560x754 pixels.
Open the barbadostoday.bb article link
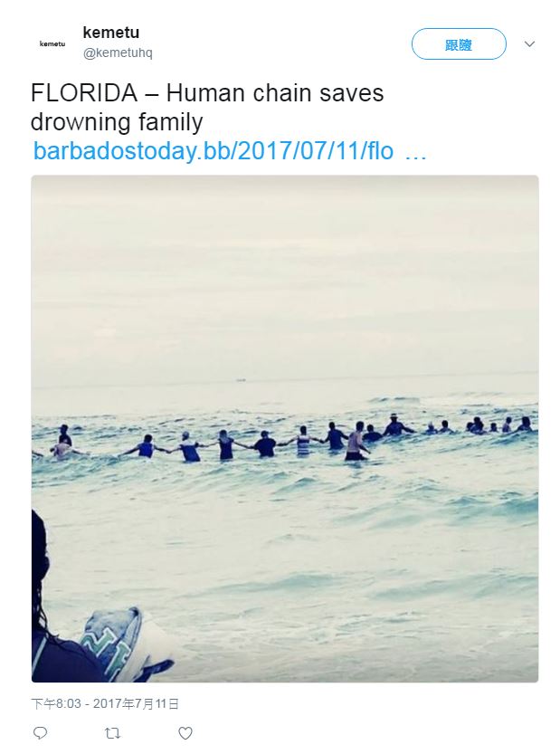tap(214, 151)
